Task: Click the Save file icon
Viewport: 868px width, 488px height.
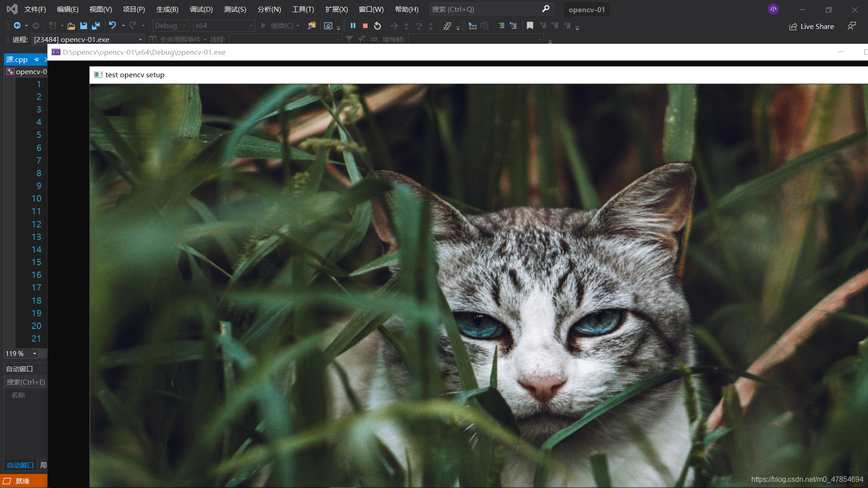Action: pos(84,26)
